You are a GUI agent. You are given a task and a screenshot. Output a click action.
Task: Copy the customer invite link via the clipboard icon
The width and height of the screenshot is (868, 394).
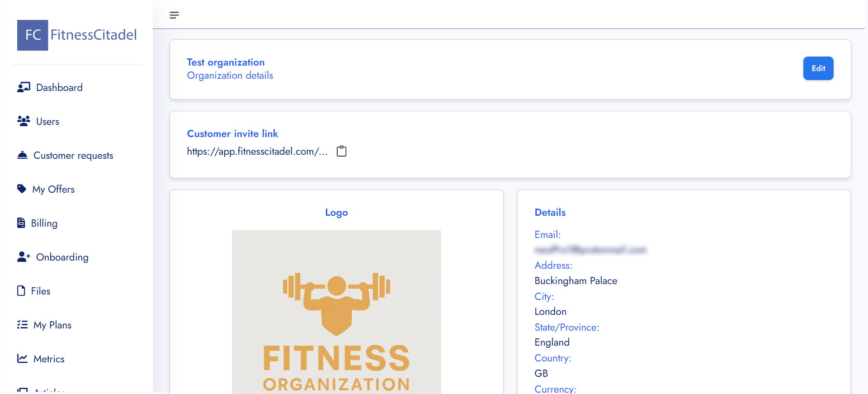[342, 151]
